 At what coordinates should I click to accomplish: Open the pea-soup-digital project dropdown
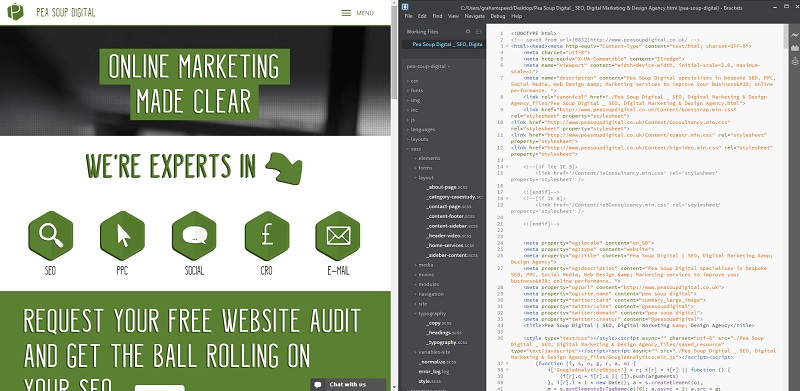428,66
